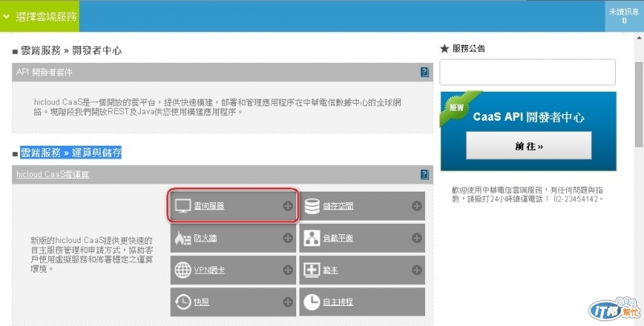This screenshot has height=326, width=644.
Task: Click the 服務公告 announcement box
Action: point(527,72)
